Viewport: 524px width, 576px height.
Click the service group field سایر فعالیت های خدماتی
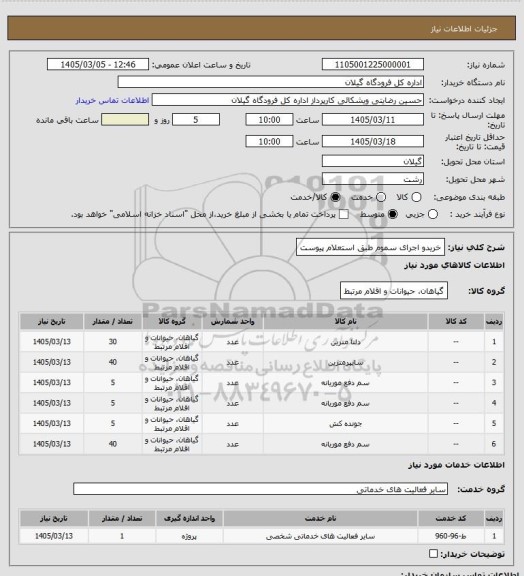(260, 489)
